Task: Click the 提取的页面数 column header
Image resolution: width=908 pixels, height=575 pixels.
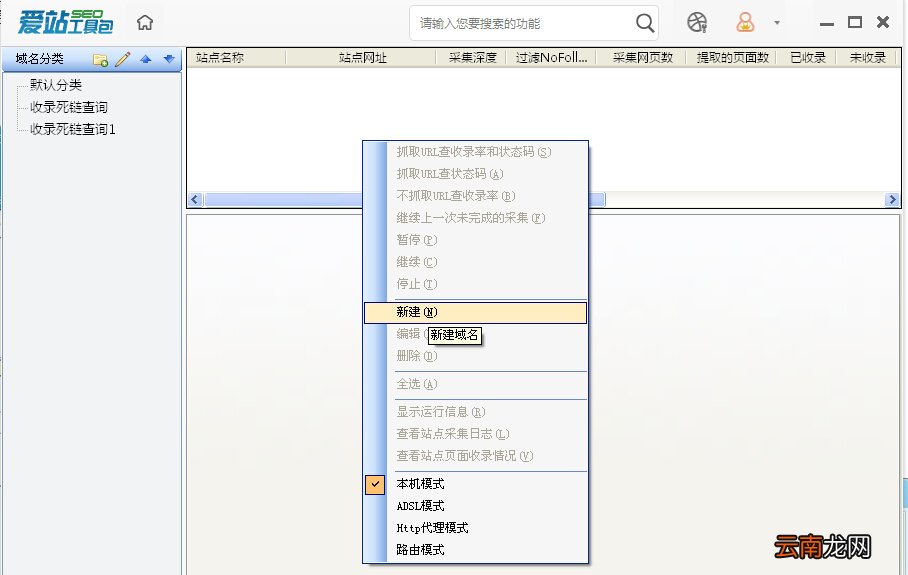Action: [733, 58]
